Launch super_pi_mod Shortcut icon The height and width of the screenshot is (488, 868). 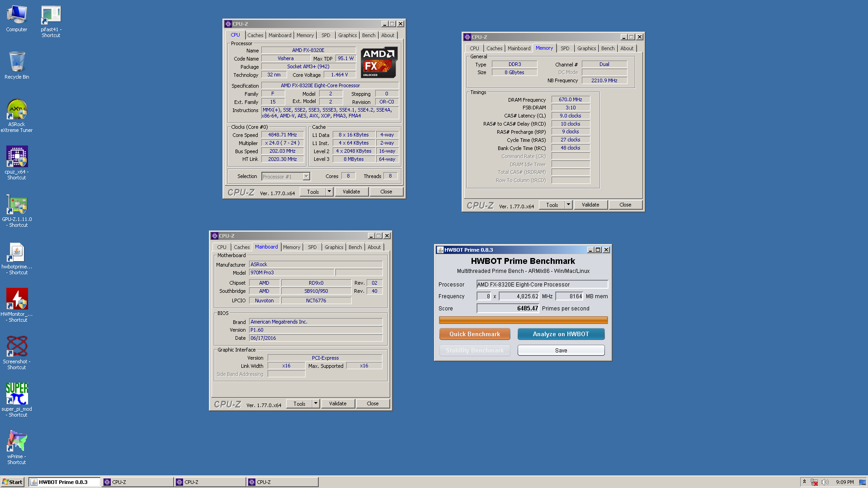click(17, 400)
